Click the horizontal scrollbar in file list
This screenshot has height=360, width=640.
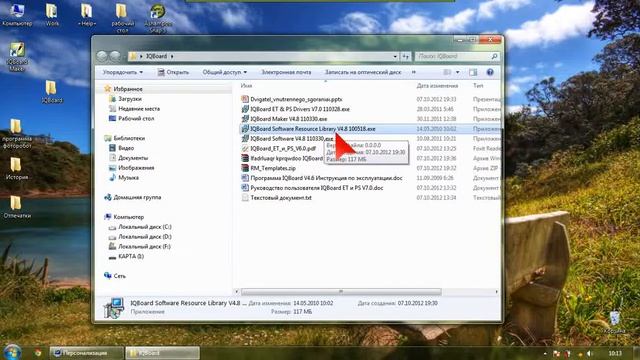pos(341,291)
